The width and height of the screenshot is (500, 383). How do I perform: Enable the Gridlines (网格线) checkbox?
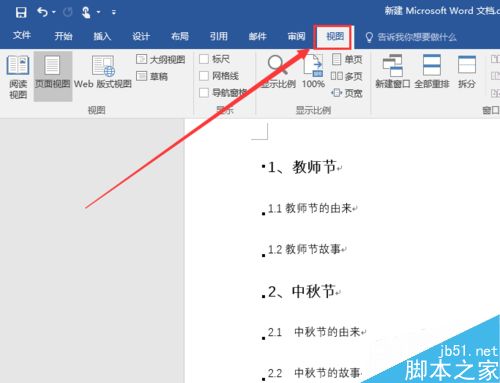[x=204, y=76]
